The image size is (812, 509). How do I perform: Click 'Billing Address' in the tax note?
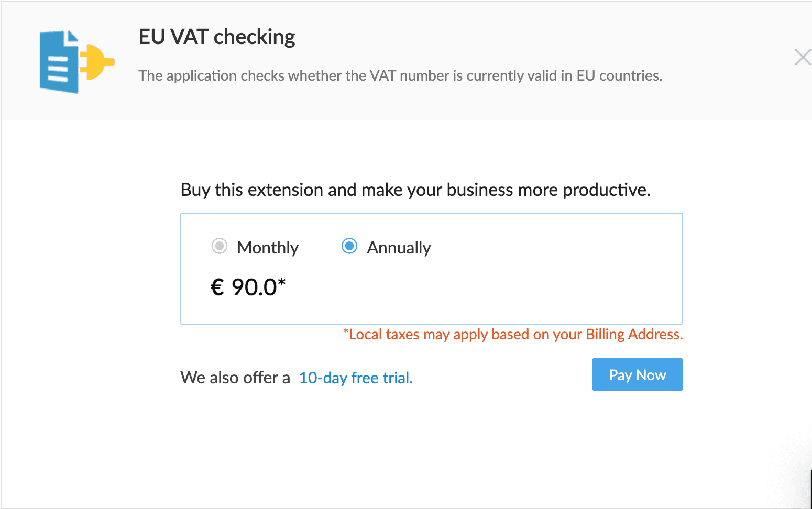tap(633, 335)
